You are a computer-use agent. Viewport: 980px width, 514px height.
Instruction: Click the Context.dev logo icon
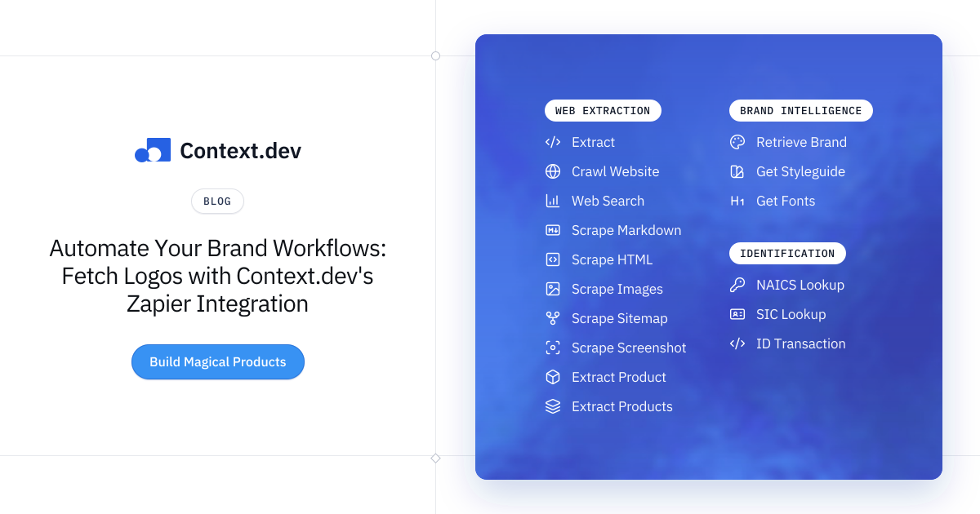153,150
